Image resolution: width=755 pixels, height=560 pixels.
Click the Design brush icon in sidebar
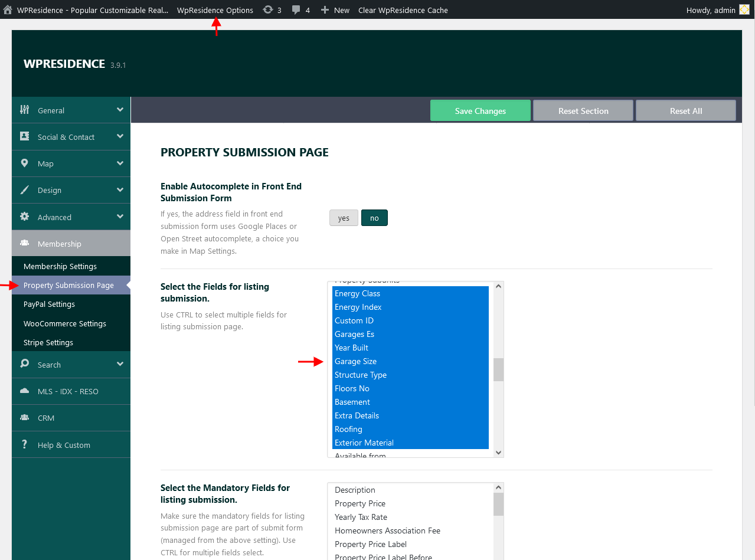24,190
